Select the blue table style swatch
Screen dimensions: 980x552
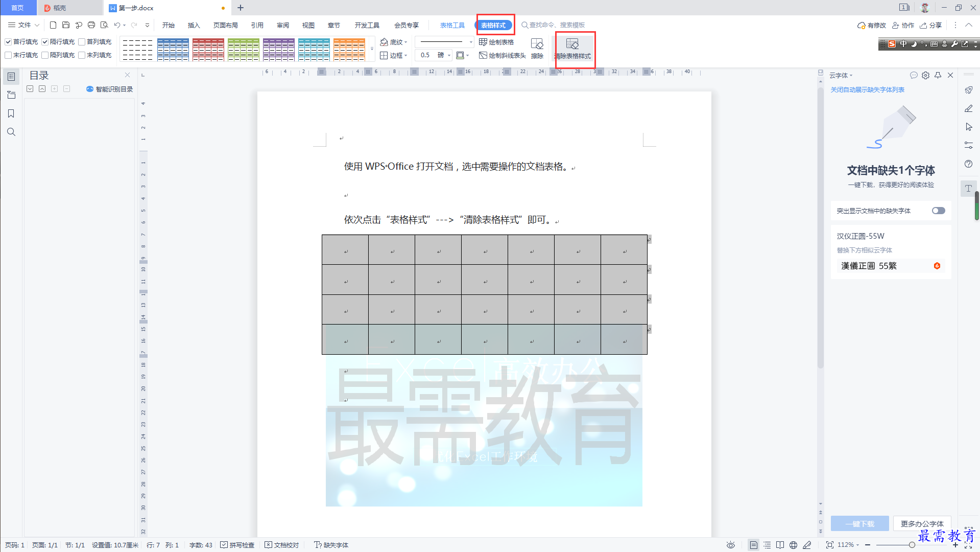(x=173, y=49)
